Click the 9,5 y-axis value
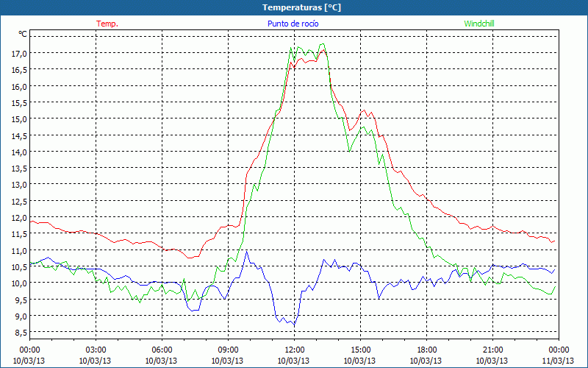Viewport: 588px width, 368px height. (x=21, y=300)
